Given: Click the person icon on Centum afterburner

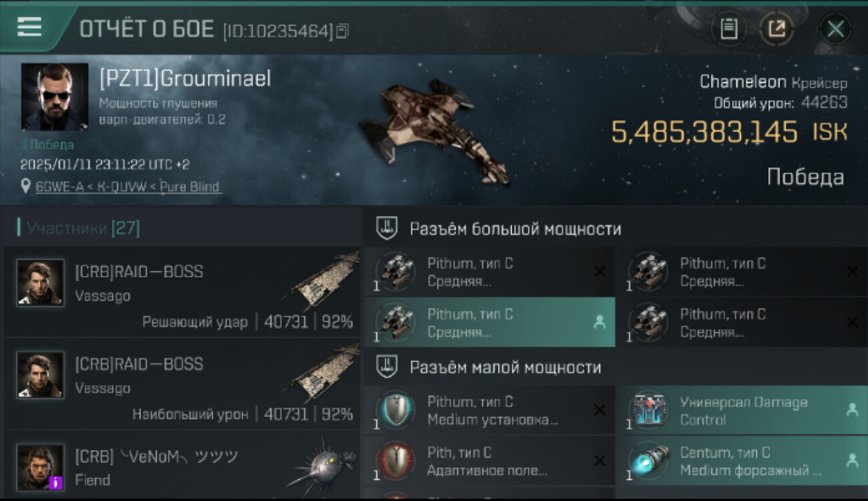Looking at the screenshot, I should [x=852, y=460].
